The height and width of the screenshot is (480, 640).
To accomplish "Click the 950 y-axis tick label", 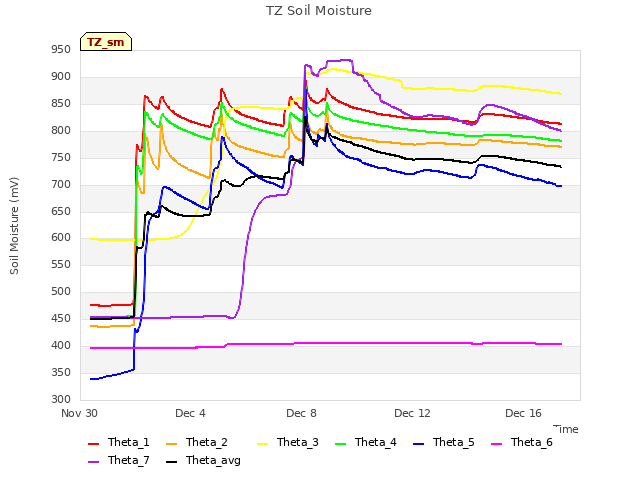I will [x=61, y=50].
